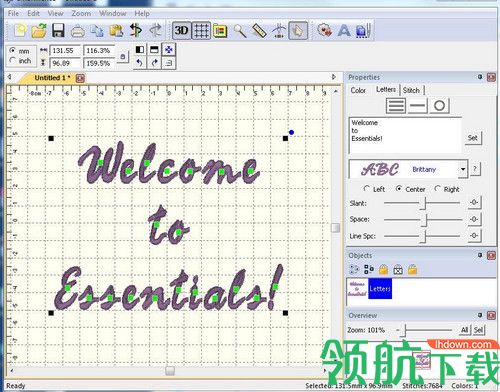Switch to the Stitch properties tab
The image size is (500, 392).
pyautogui.click(x=411, y=90)
